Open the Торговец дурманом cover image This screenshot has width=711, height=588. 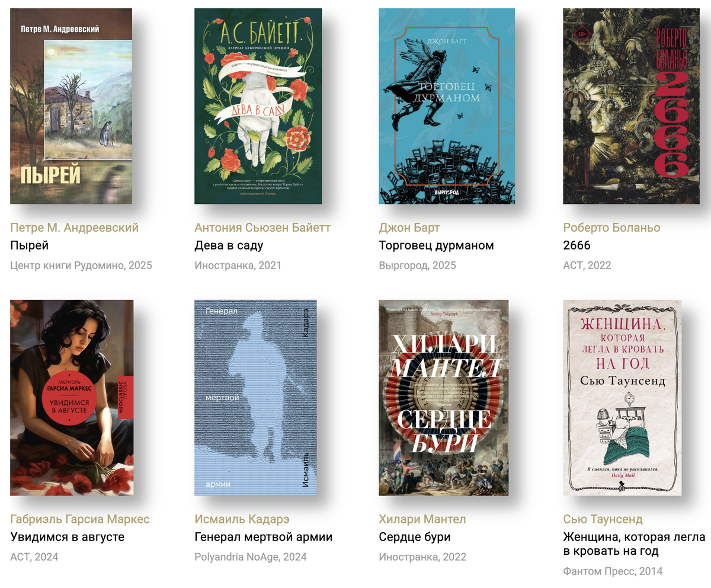(447, 106)
